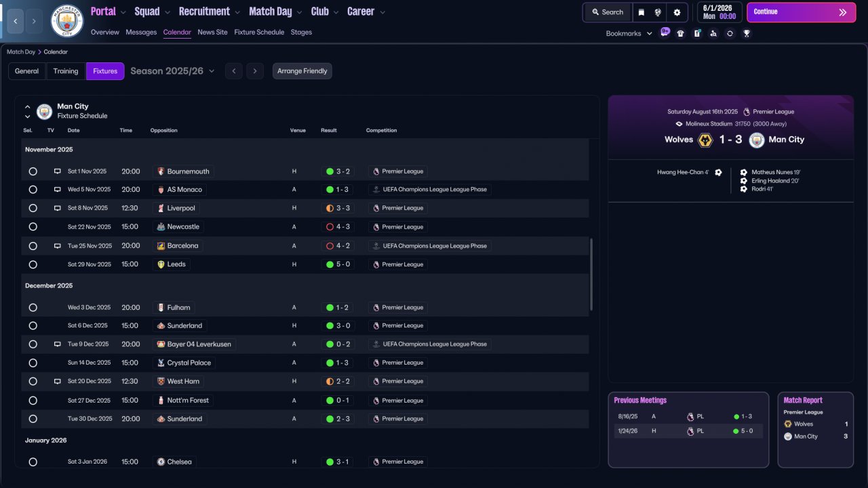The height and width of the screenshot is (488, 868).
Task: Go forward with the navigation forward arrow
Action: tap(35, 21)
